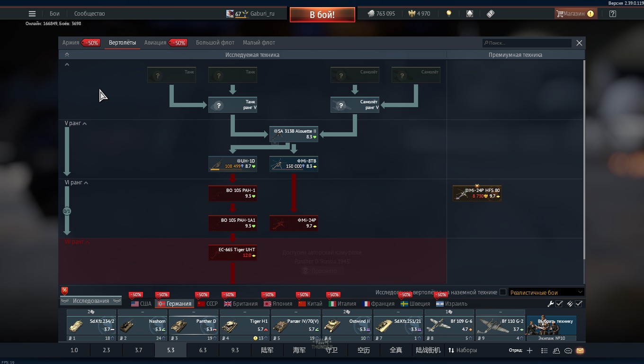644x364 pixels.
Task: Select the Китай nation
Action: 310,304
